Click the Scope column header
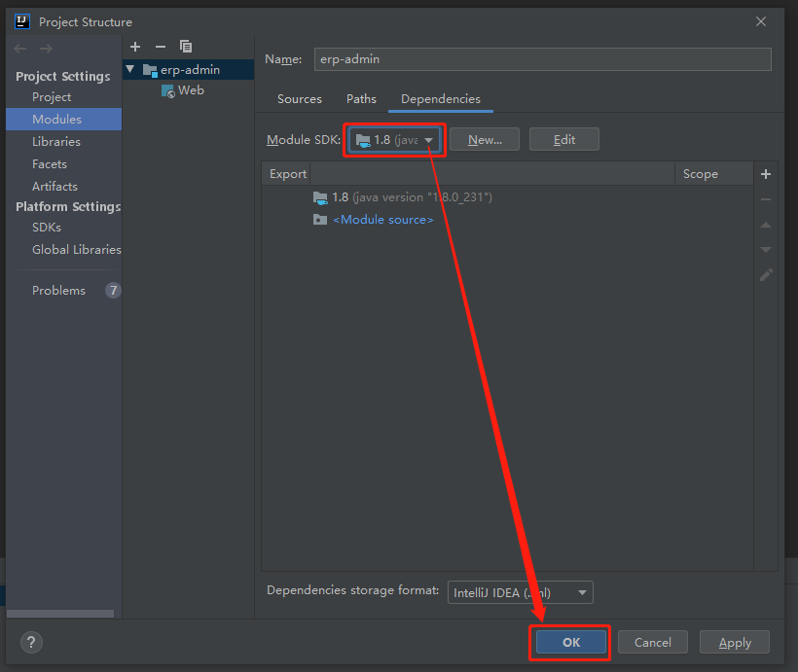The height and width of the screenshot is (672, 798). [713, 174]
